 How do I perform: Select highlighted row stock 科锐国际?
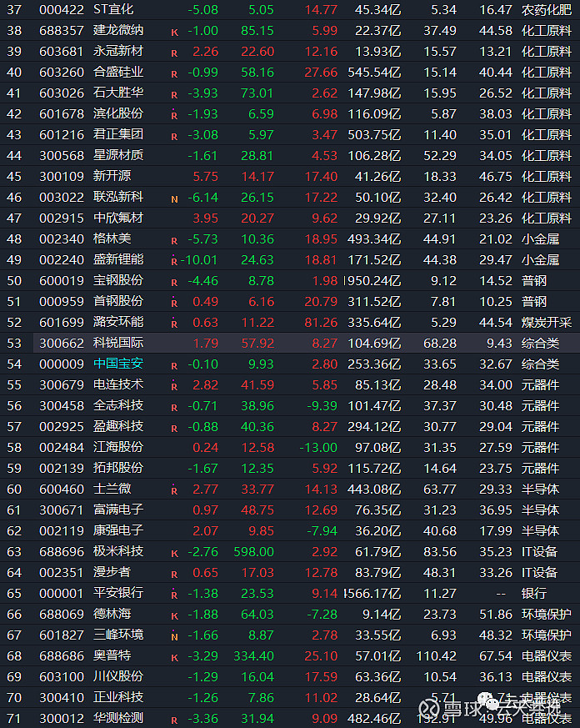pyautogui.click(x=118, y=343)
